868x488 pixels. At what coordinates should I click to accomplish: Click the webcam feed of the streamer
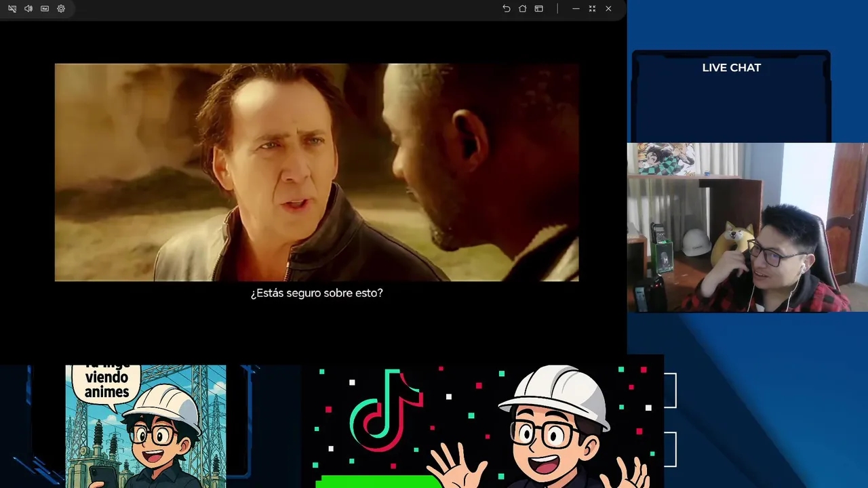[747, 227]
